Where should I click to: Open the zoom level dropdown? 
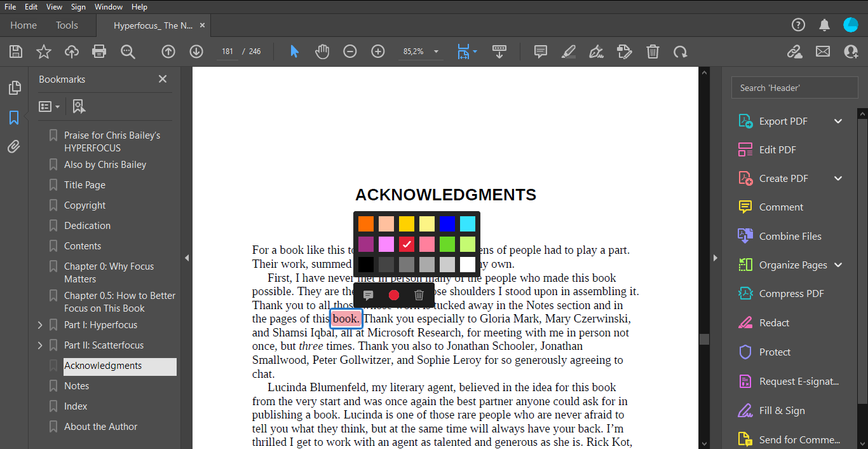(436, 52)
